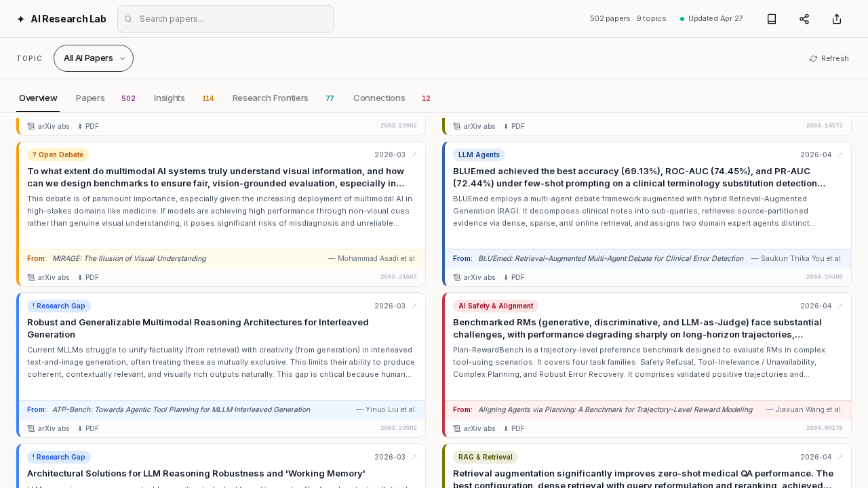Open Benchmarked RMs face substantial challenges title

click(x=638, y=329)
